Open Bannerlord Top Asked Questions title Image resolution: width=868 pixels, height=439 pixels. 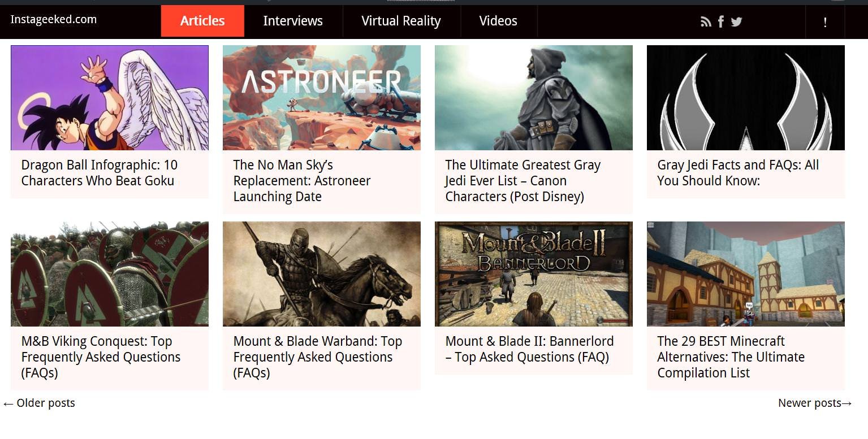click(x=529, y=349)
